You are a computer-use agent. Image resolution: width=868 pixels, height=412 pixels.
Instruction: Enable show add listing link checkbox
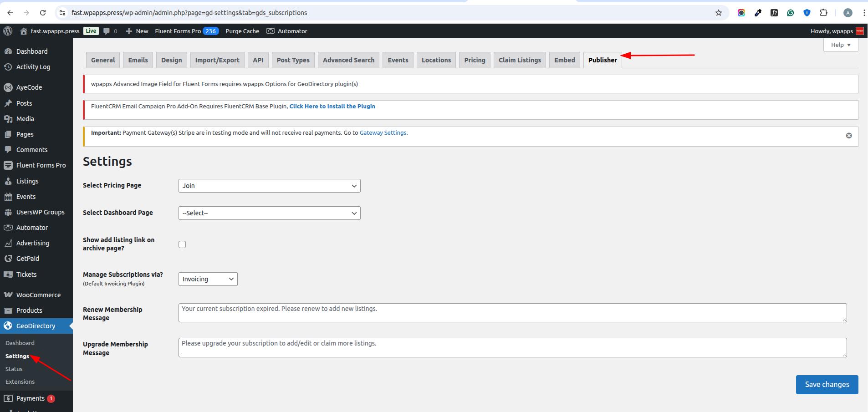[182, 244]
